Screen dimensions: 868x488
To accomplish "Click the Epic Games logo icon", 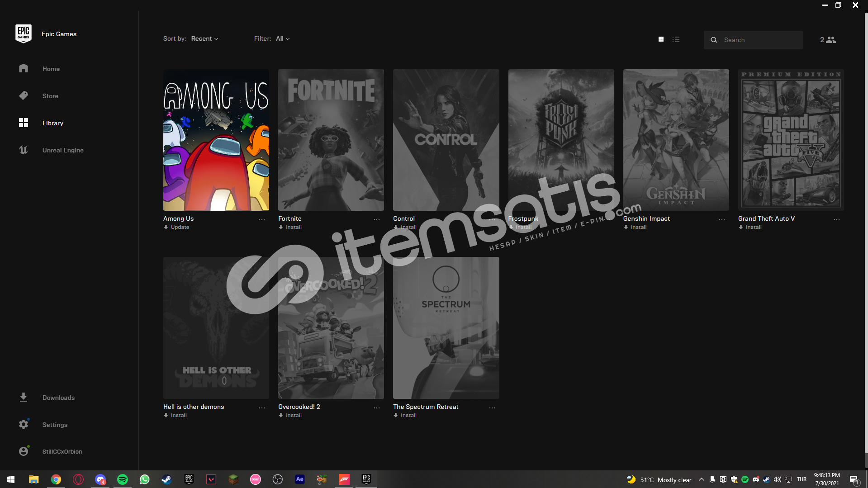I will (x=24, y=34).
